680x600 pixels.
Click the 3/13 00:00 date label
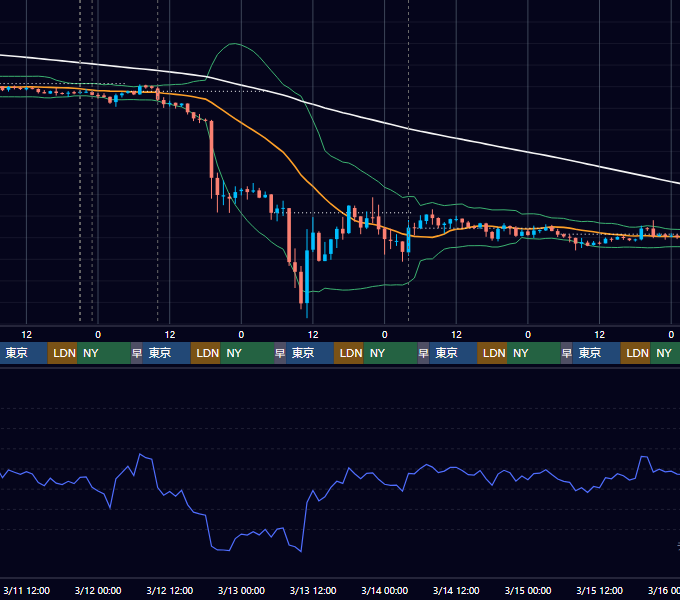241,590
